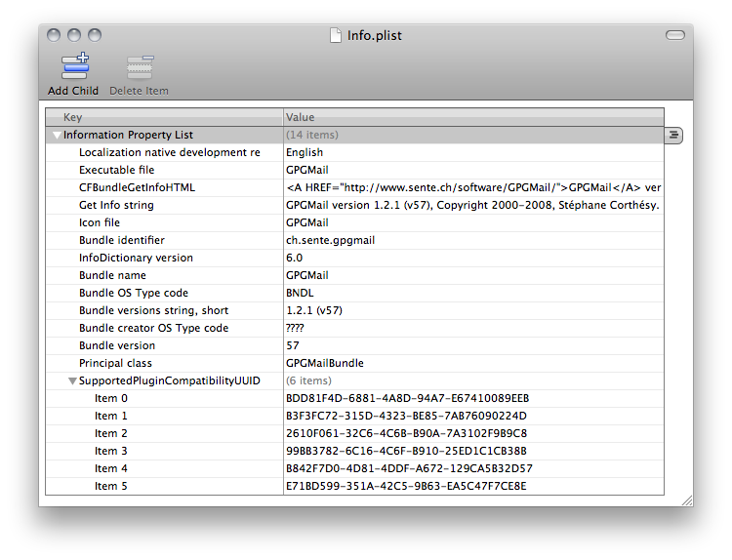This screenshot has height=560, width=732.
Task: Select the Item 4 row
Action: pos(355,468)
